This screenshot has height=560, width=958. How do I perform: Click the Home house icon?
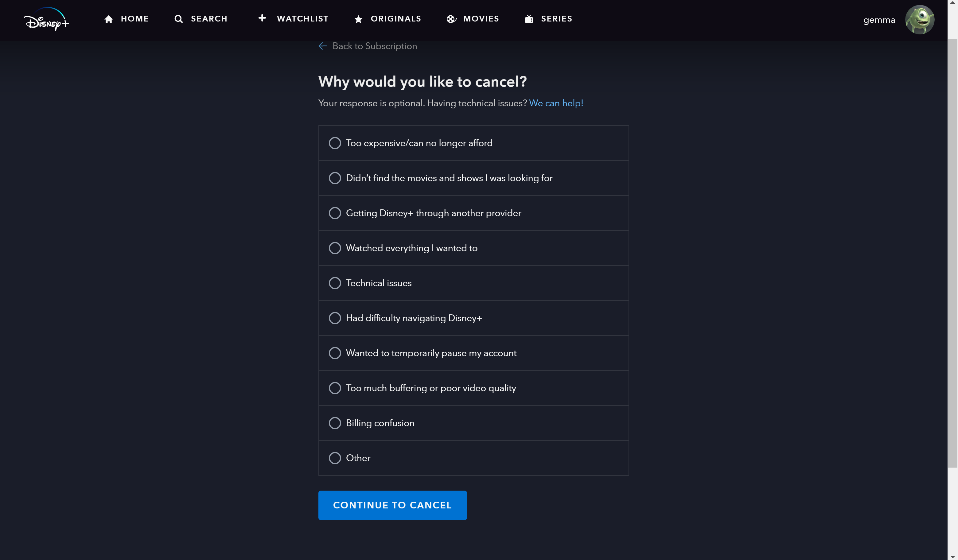(x=109, y=19)
